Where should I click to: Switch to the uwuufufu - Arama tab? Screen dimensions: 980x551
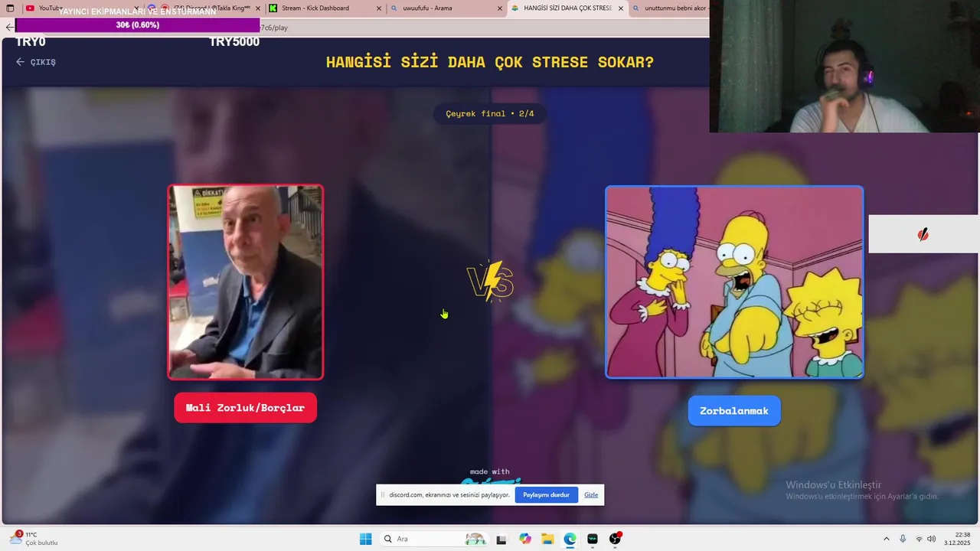(x=445, y=8)
